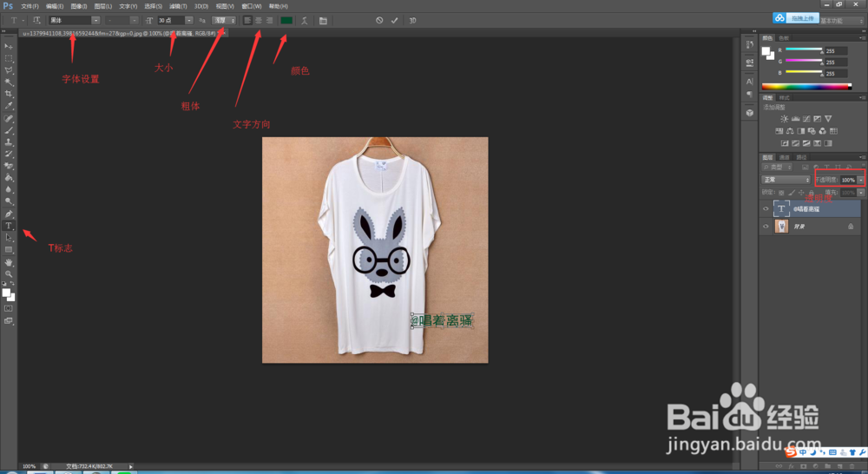The image size is (868, 474).
Task: Open the 图层(L) menu
Action: coord(103,6)
